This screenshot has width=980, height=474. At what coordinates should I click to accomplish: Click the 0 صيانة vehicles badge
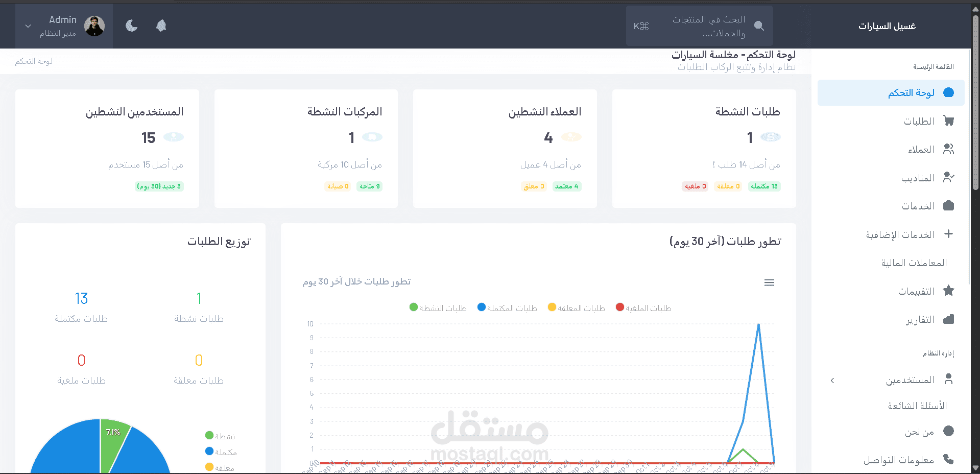(x=338, y=186)
